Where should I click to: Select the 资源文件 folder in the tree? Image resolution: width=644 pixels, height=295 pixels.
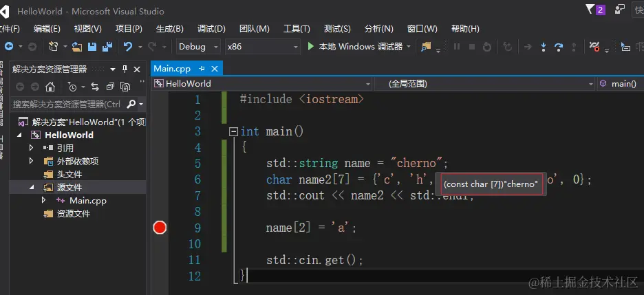pos(74,214)
